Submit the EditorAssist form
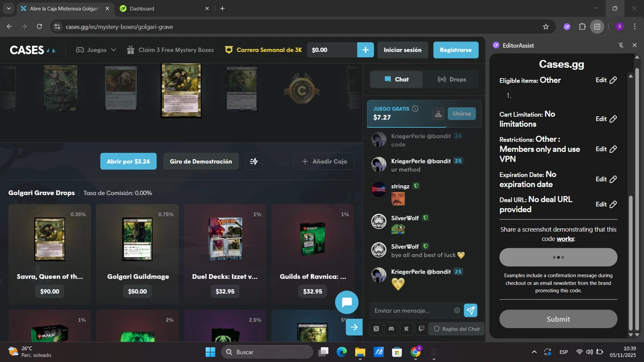This screenshot has width=644, height=362. [x=558, y=319]
